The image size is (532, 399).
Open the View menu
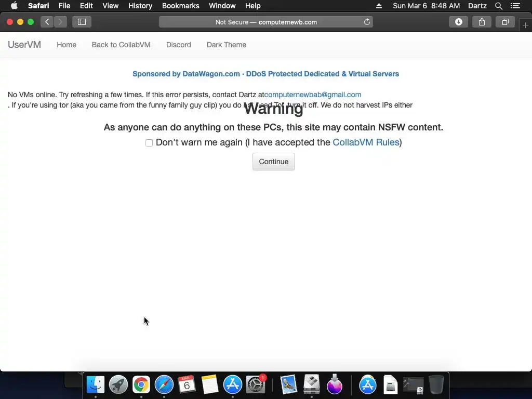111,6
